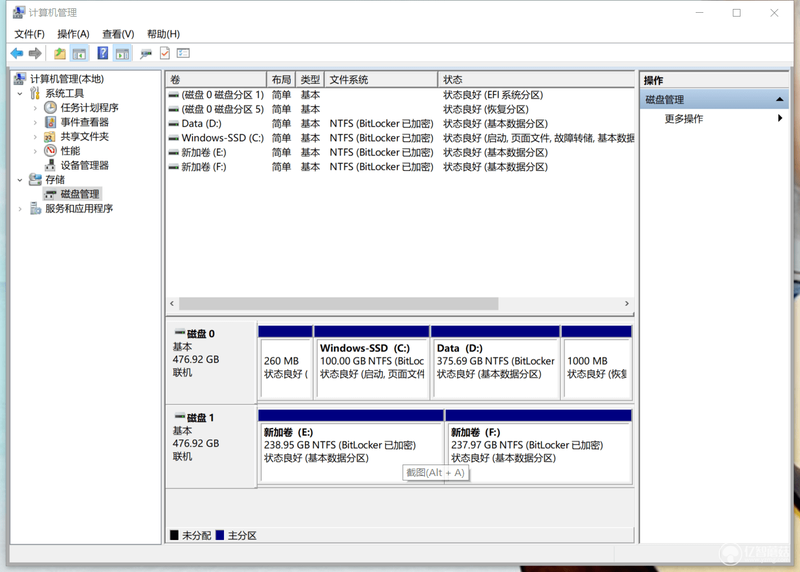Select 存储 in the tree

click(x=55, y=179)
